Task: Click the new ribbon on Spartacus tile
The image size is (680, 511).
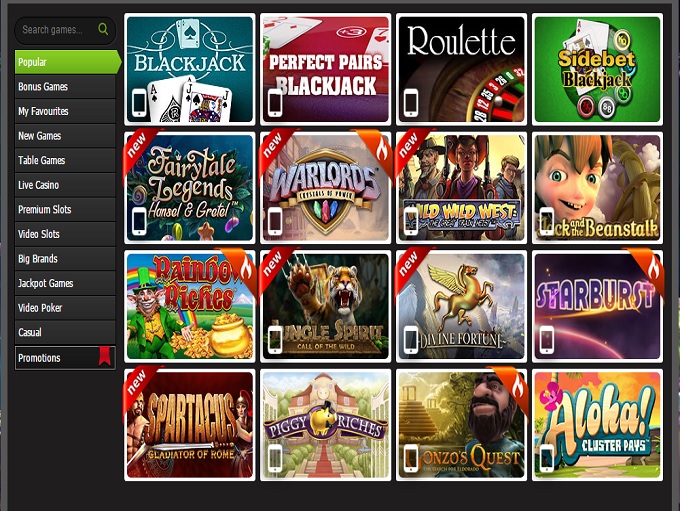Action: point(140,384)
